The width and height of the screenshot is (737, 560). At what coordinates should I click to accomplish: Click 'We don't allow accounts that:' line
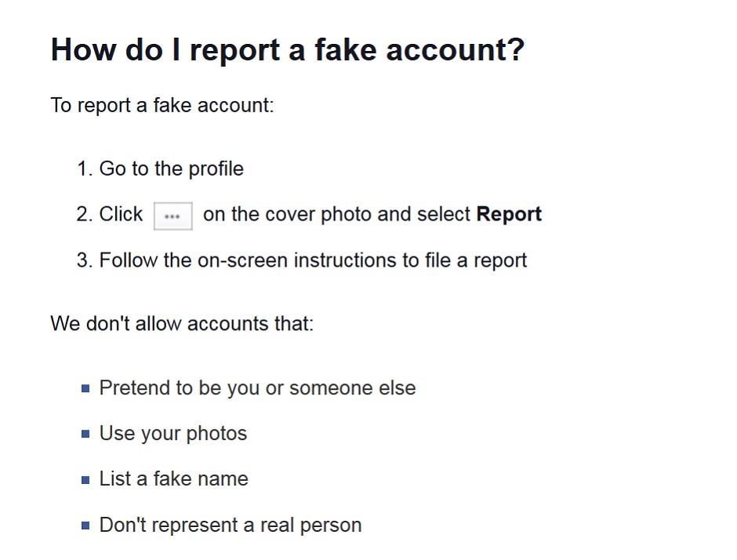click(182, 323)
